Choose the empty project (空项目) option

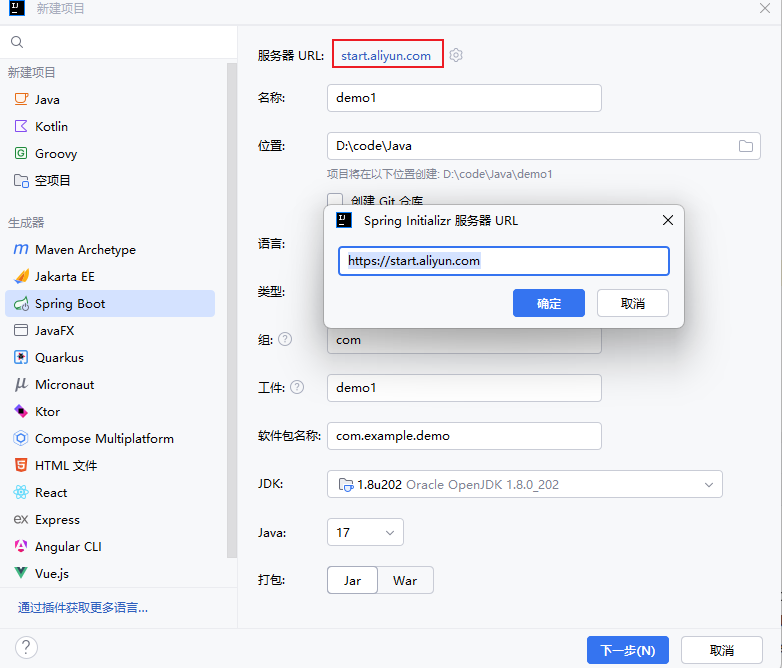[110, 180]
